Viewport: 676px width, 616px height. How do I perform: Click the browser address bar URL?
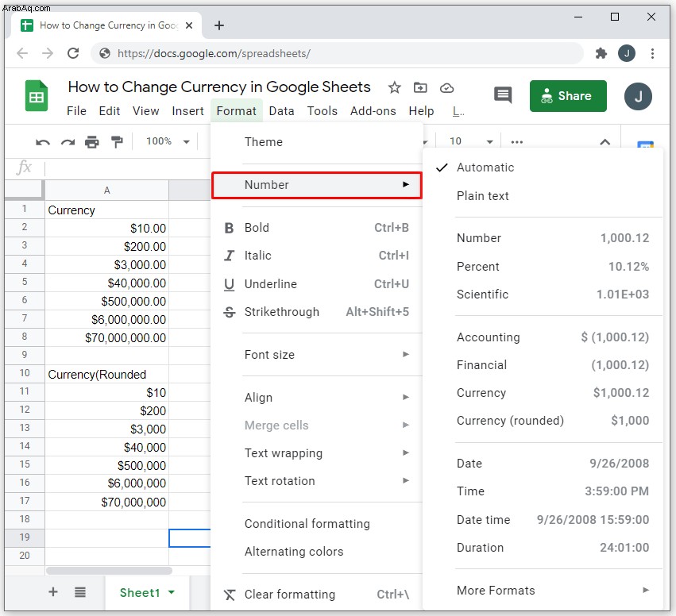click(x=214, y=53)
